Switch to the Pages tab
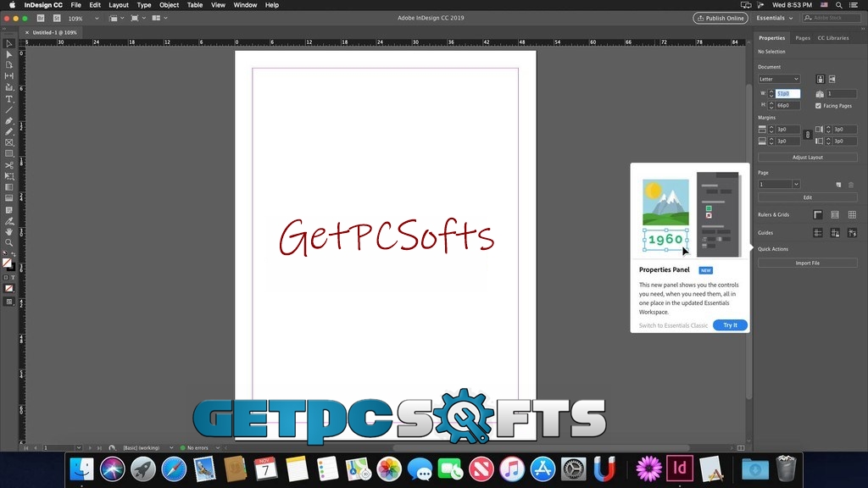The height and width of the screenshot is (488, 868). pyautogui.click(x=802, y=38)
